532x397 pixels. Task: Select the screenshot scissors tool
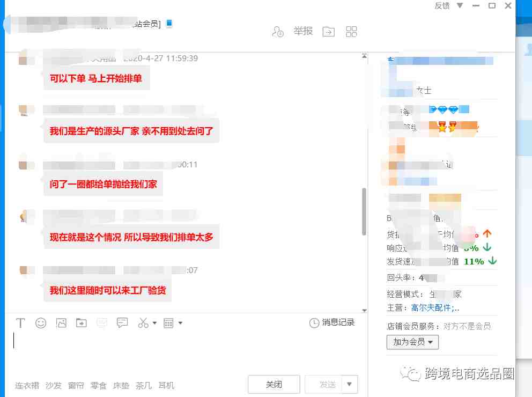coord(143,322)
